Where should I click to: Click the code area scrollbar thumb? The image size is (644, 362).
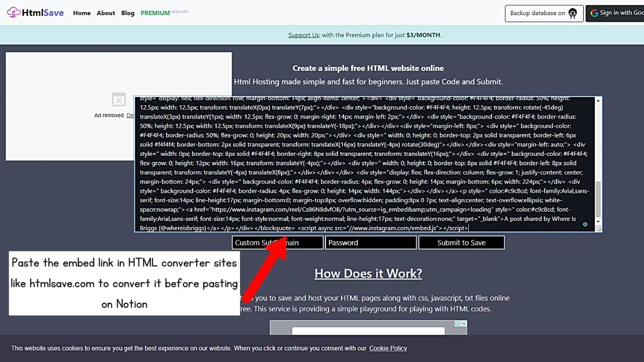point(598,200)
